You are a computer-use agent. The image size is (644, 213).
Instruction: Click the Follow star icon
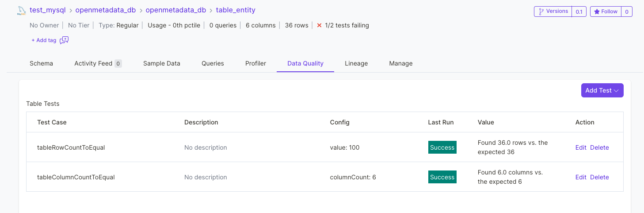(597, 12)
